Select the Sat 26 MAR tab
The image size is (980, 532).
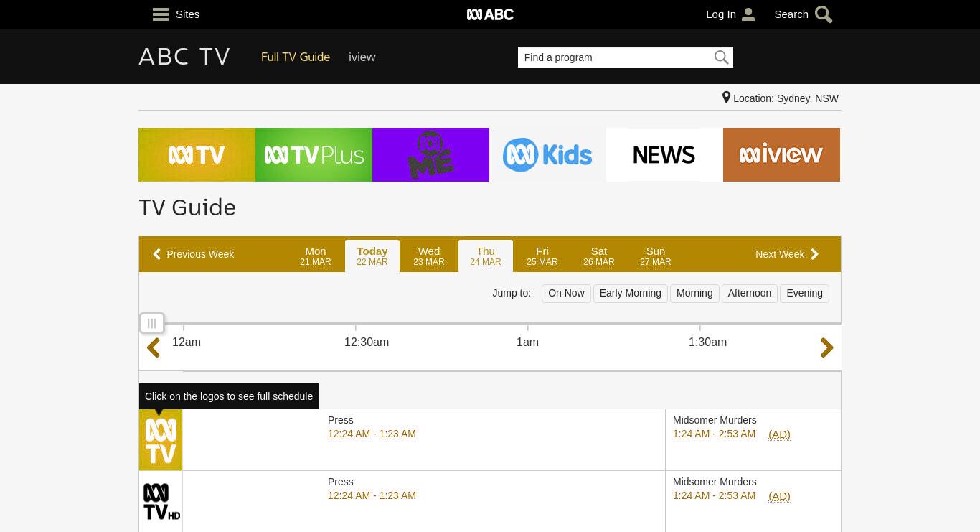pos(599,256)
